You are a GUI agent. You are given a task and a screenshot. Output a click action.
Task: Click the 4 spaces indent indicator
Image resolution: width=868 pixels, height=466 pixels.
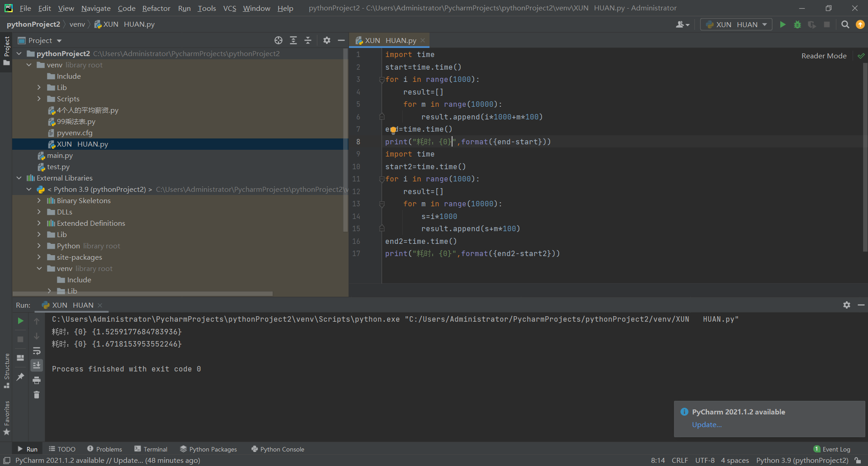click(x=735, y=460)
